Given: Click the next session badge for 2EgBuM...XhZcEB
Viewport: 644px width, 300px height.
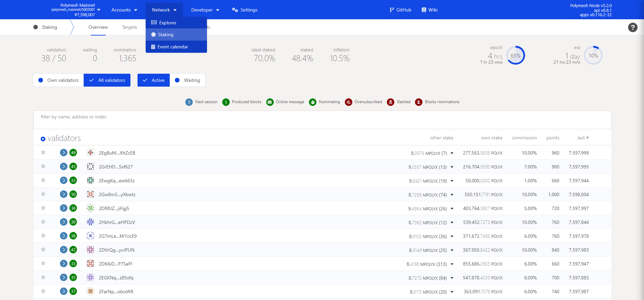Looking at the screenshot, I should click(64, 153).
